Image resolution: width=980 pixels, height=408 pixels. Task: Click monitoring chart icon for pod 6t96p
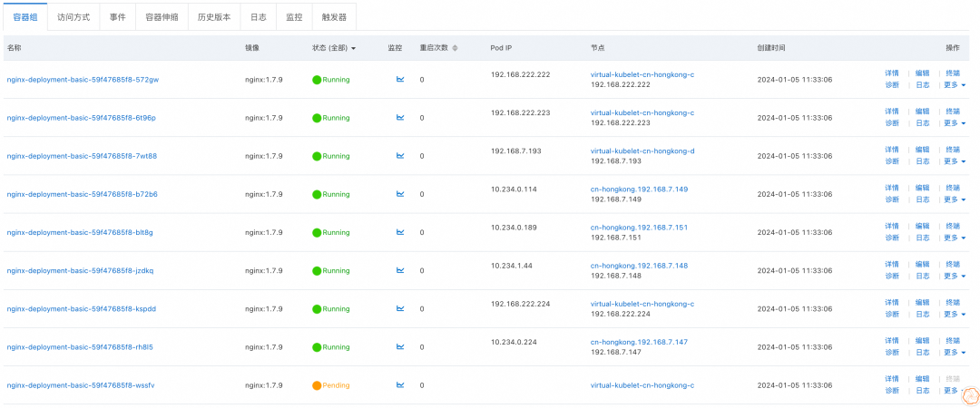tap(400, 118)
